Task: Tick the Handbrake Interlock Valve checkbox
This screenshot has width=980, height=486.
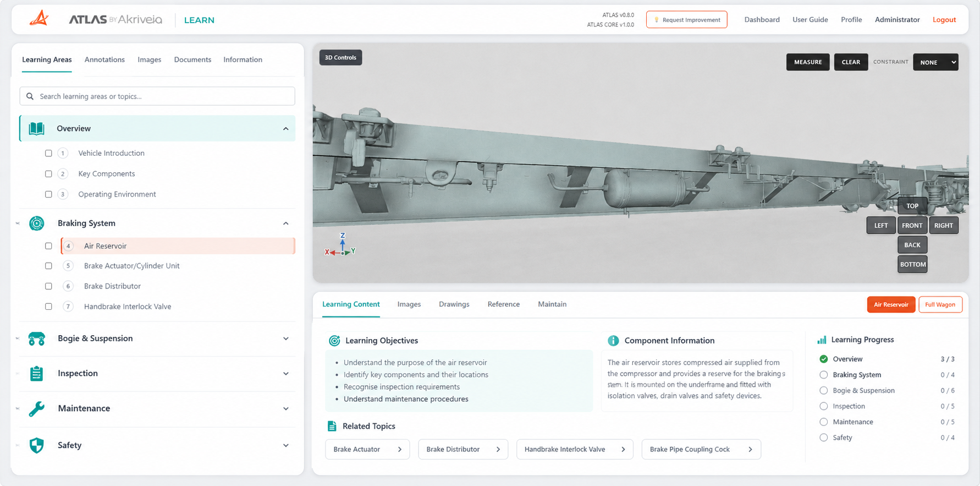Action: point(48,307)
